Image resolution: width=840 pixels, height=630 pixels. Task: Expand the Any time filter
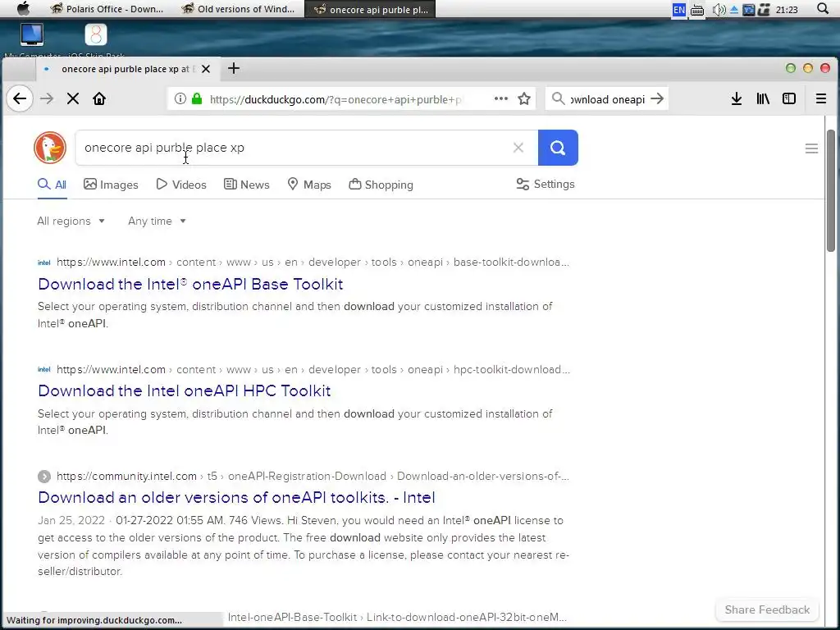(x=157, y=221)
